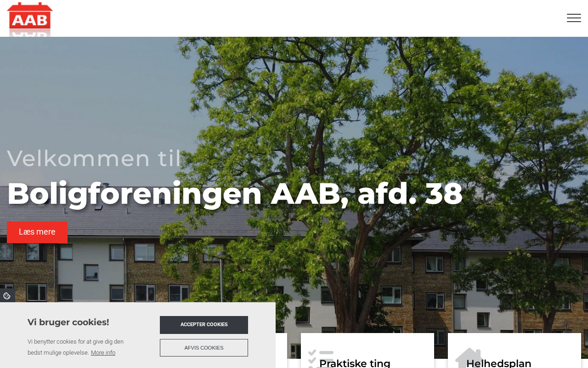
Task: Open cookie settings via the cookie icon
Action: click(7, 296)
